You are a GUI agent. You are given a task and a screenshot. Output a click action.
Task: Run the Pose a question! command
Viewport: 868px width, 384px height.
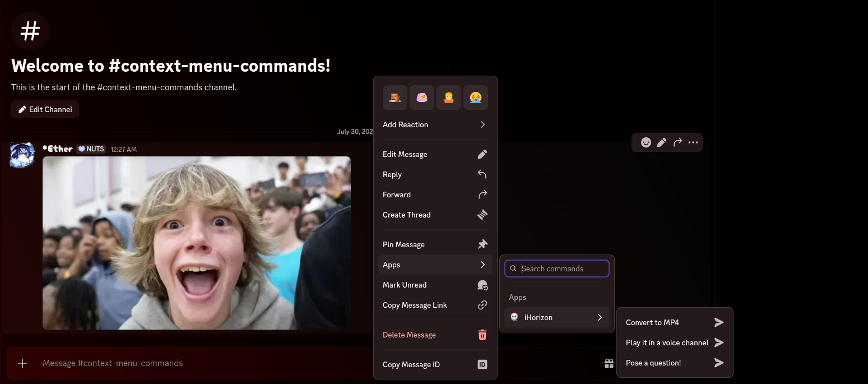point(675,363)
